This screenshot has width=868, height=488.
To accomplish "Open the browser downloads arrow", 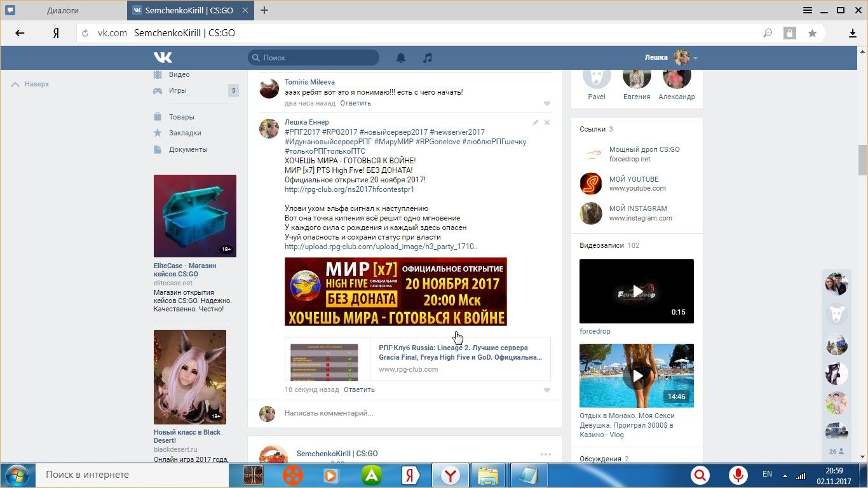I will [x=853, y=33].
